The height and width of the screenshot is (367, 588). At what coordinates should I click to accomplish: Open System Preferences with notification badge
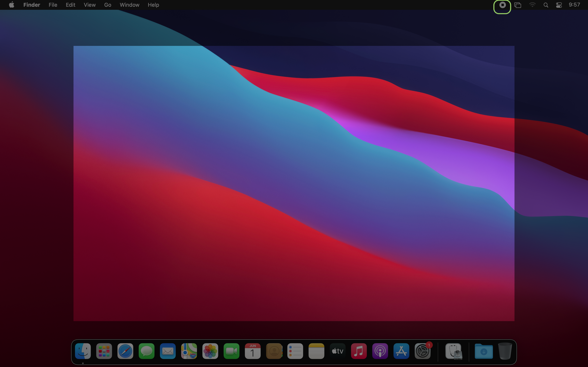[423, 351]
